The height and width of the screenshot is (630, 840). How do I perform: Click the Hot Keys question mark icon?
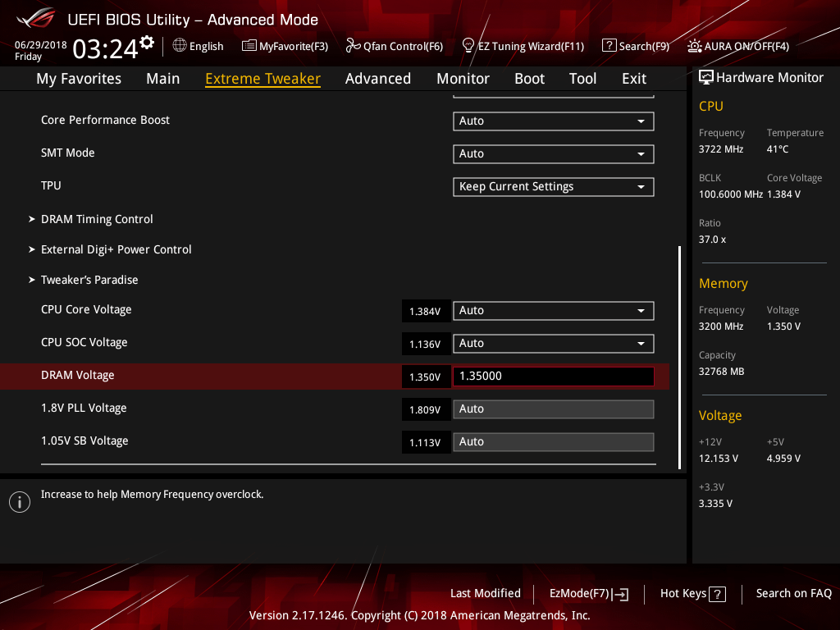coord(717,594)
